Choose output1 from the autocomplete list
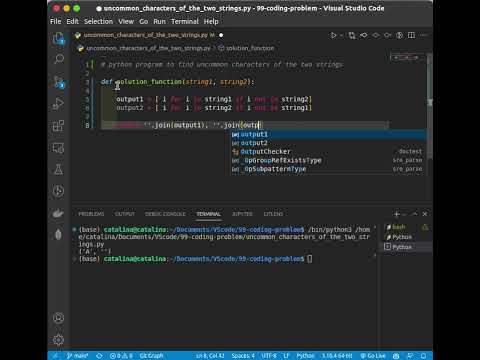 (x=328, y=134)
